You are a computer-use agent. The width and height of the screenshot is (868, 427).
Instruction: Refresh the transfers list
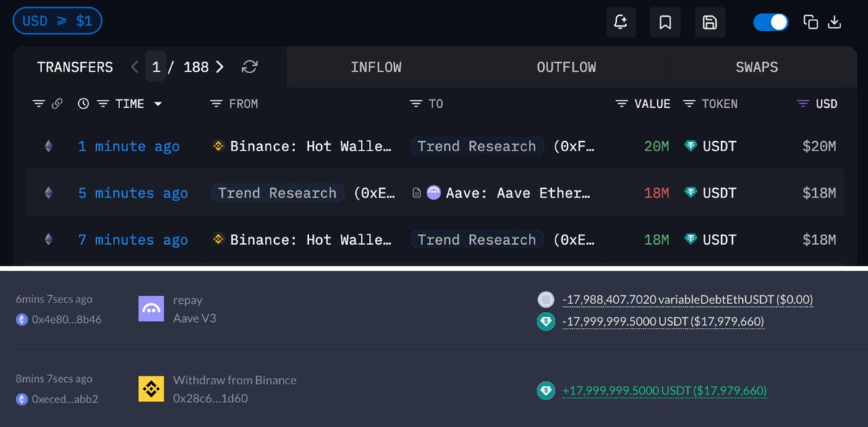point(250,67)
